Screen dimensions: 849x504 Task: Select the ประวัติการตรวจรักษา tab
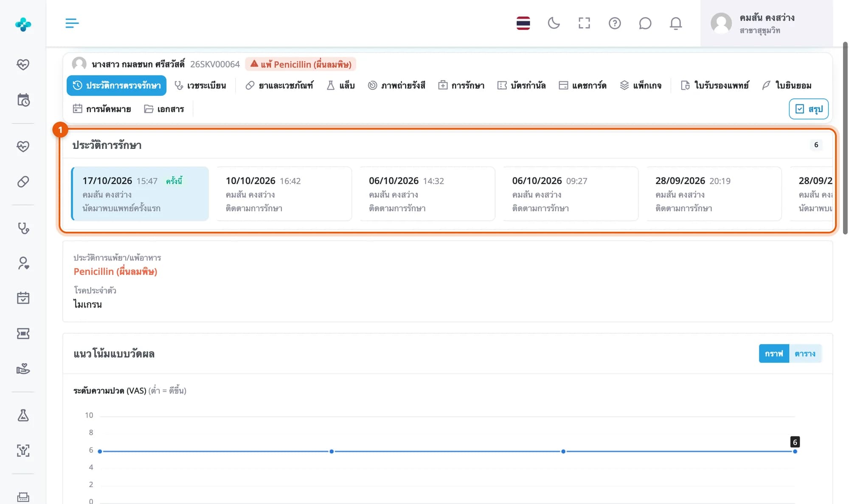pyautogui.click(x=116, y=85)
